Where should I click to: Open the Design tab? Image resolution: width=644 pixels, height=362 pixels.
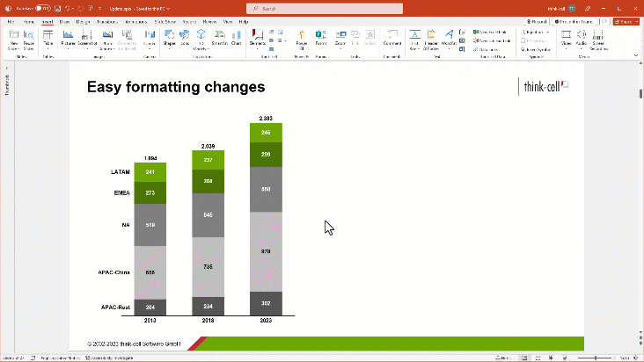(83, 20)
